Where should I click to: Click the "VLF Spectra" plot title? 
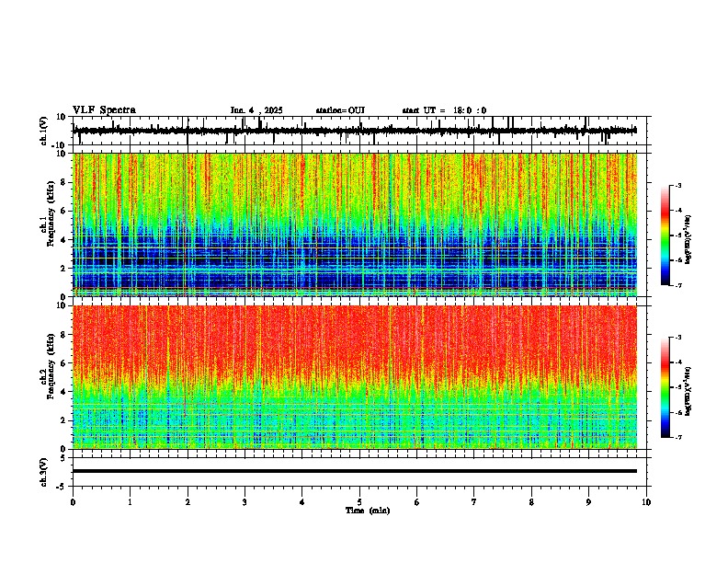point(104,110)
